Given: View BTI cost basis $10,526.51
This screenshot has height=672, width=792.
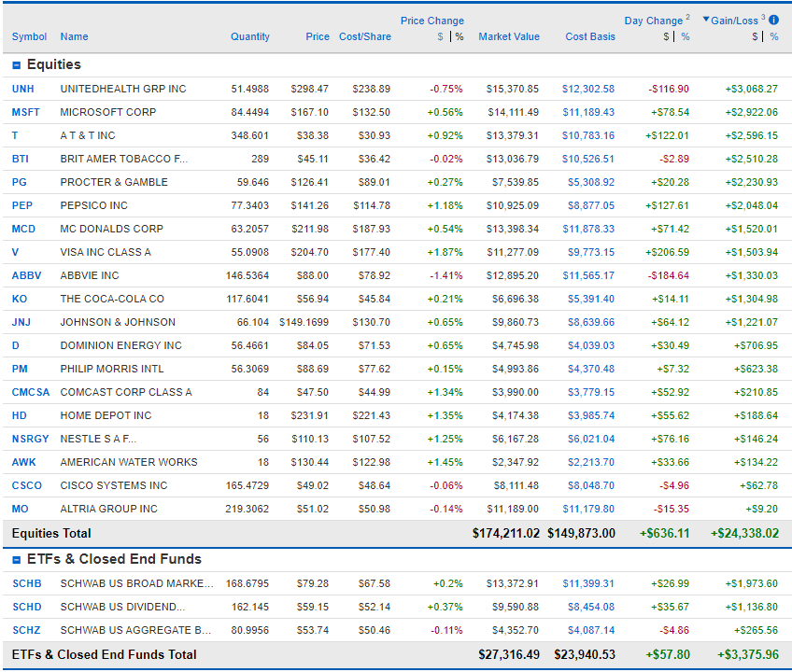Looking at the screenshot, I should pos(588,159).
